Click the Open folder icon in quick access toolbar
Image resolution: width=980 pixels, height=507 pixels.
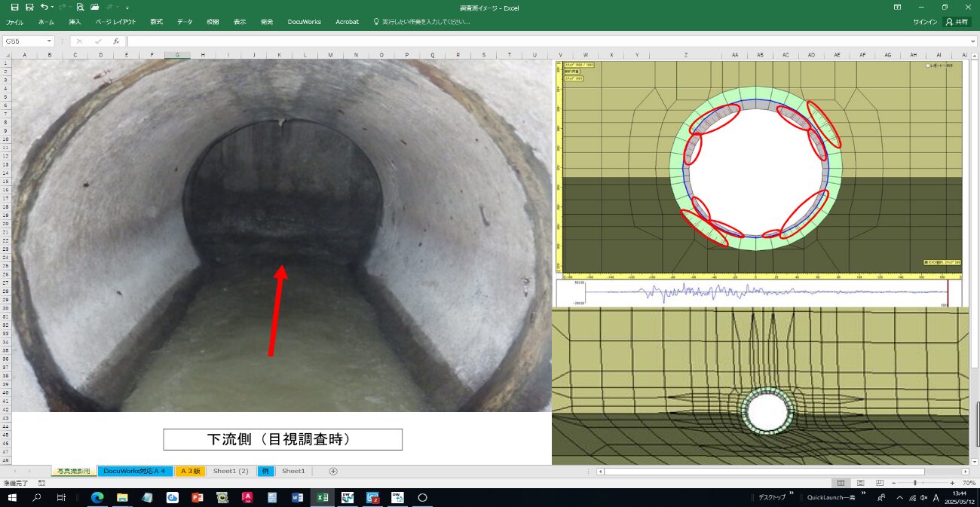point(94,7)
